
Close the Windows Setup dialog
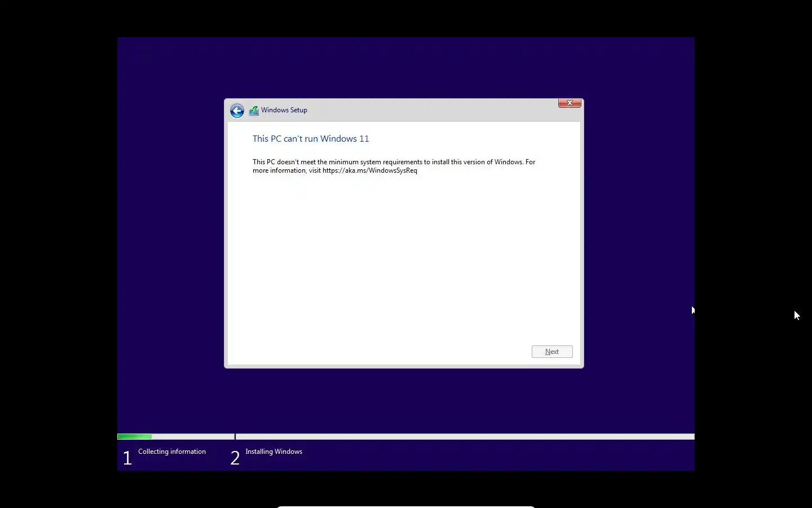coord(570,103)
